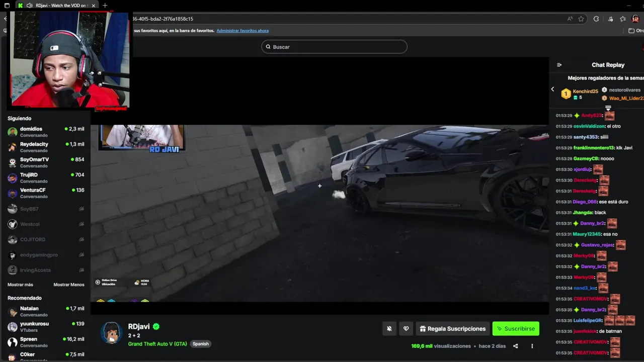
Task: Click franklinmontero13 username in chat
Action: point(594,148)
